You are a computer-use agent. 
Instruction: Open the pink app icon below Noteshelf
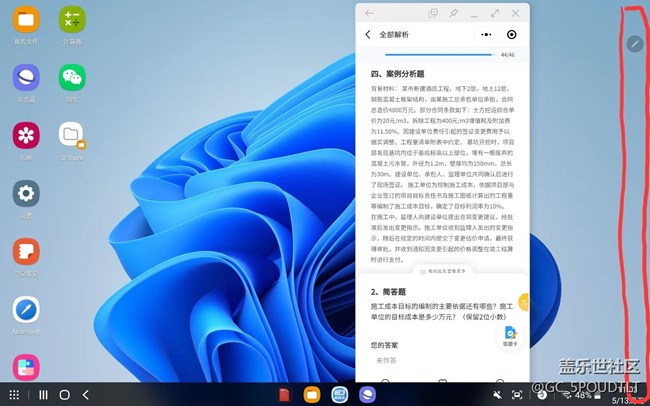pos(26,367)
